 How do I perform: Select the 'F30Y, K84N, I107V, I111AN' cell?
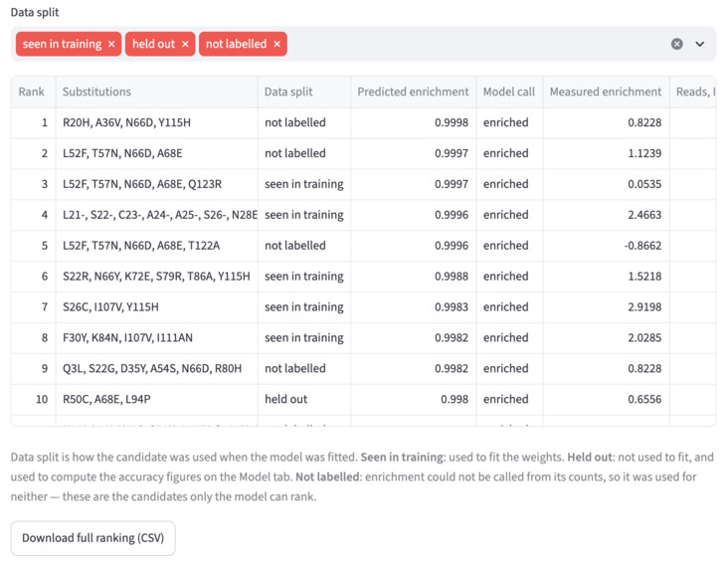click(157, 338)
